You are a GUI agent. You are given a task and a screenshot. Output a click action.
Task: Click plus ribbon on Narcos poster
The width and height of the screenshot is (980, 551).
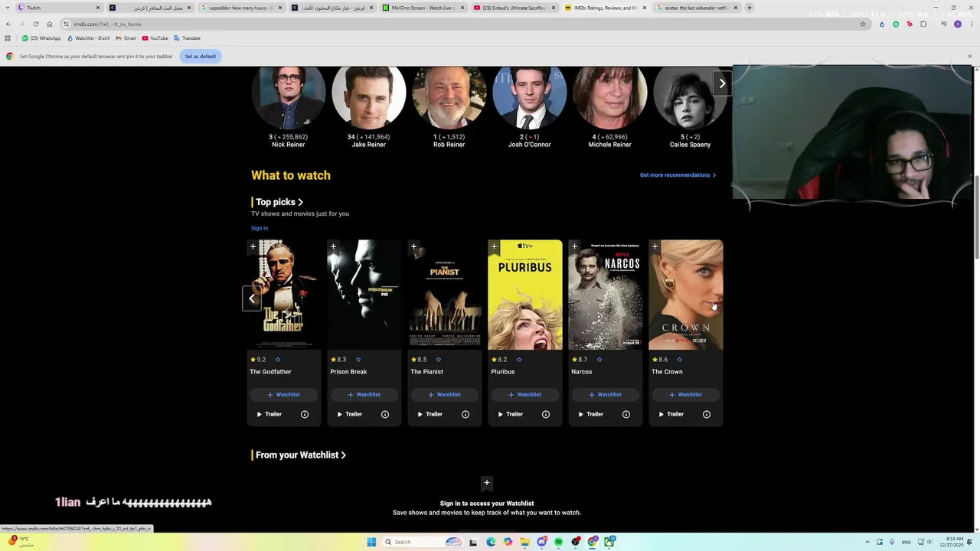[575, 247]
